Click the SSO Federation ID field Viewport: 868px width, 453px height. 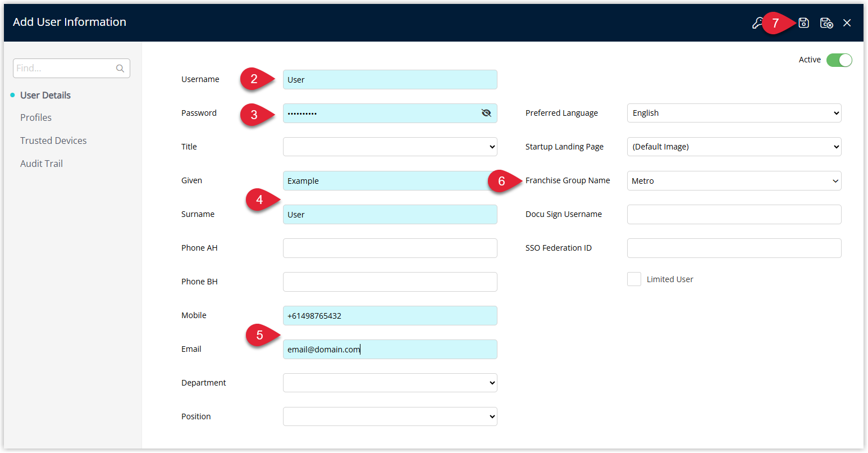(734, 248)
